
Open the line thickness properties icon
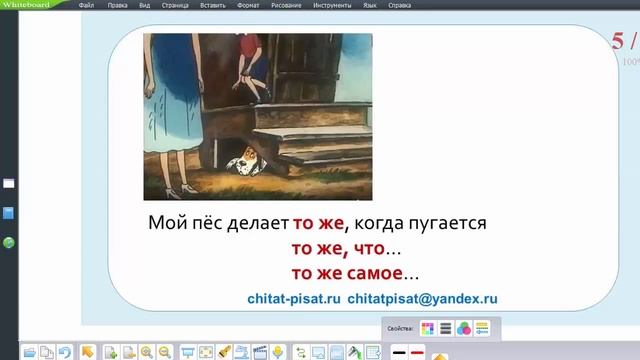tap(446, 329)
